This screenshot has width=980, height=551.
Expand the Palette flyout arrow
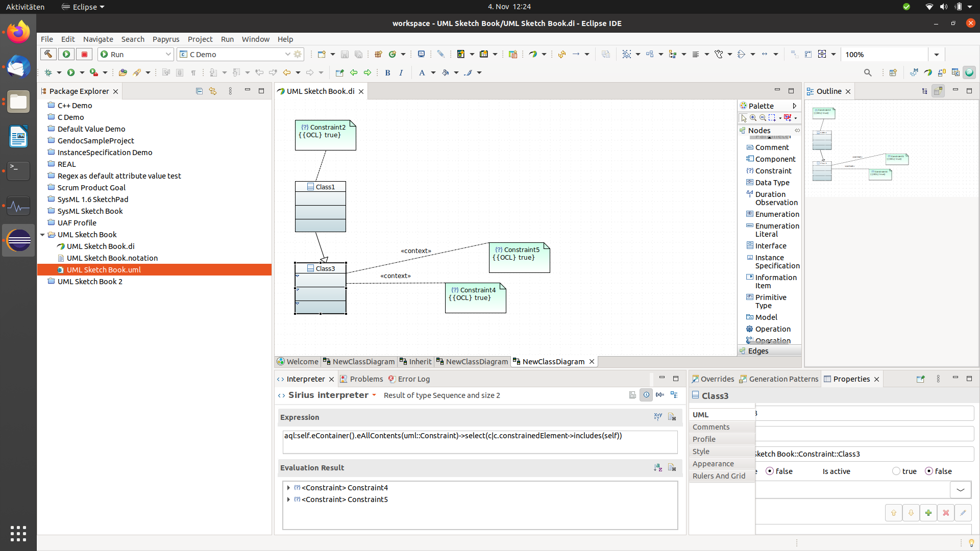tap(794, 106)
